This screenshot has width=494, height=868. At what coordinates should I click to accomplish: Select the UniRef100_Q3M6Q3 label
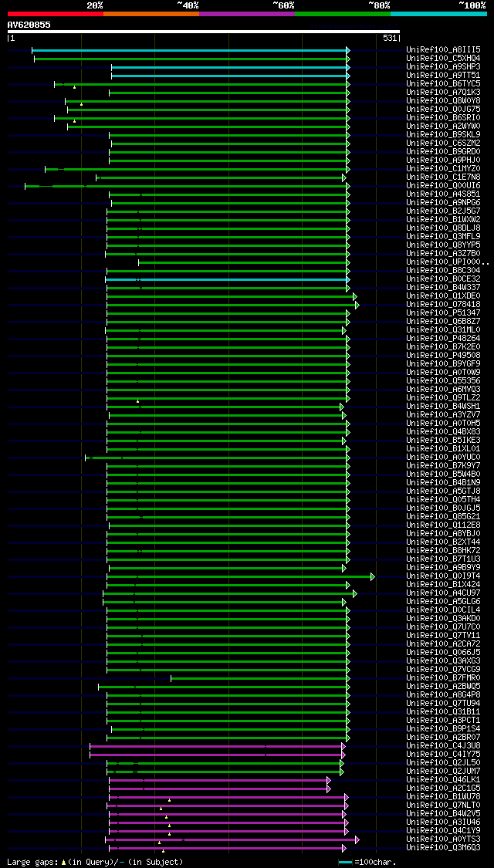point(443,847)
